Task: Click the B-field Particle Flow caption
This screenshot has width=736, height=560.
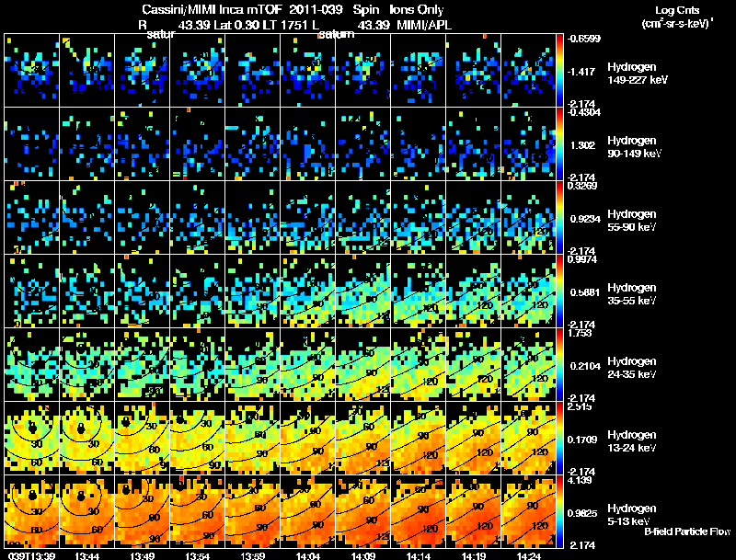Action: 687,531
